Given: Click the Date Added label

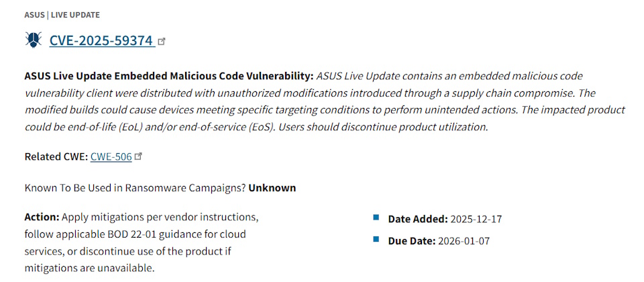Looking at the screenshot, I should click(x=418, y=219).
